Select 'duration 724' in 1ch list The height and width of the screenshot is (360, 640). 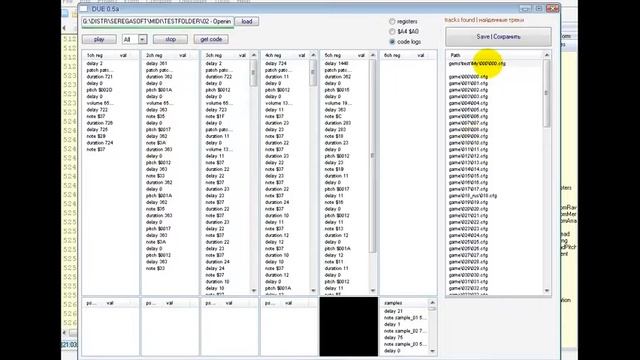[99, 143]
